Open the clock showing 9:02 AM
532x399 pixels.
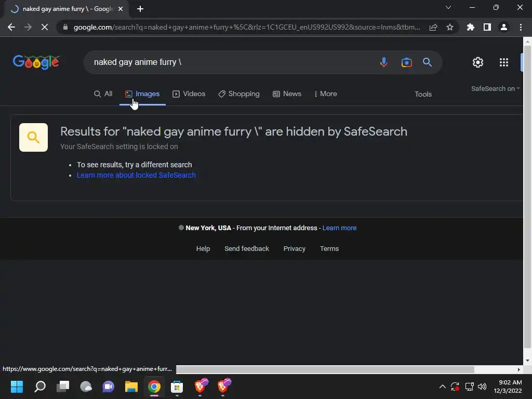coord(508,387)
